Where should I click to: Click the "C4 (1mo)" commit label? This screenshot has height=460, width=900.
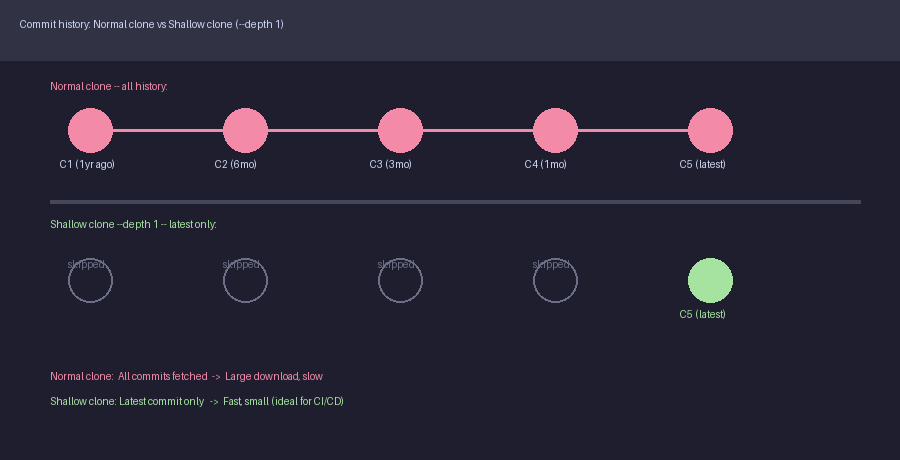click(545, 164)
